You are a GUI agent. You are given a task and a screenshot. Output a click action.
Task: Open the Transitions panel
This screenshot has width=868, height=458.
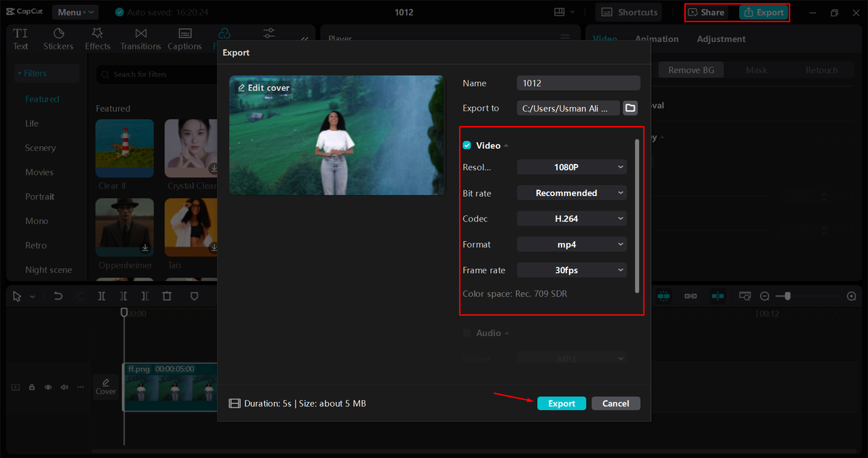tap(140, 39)
